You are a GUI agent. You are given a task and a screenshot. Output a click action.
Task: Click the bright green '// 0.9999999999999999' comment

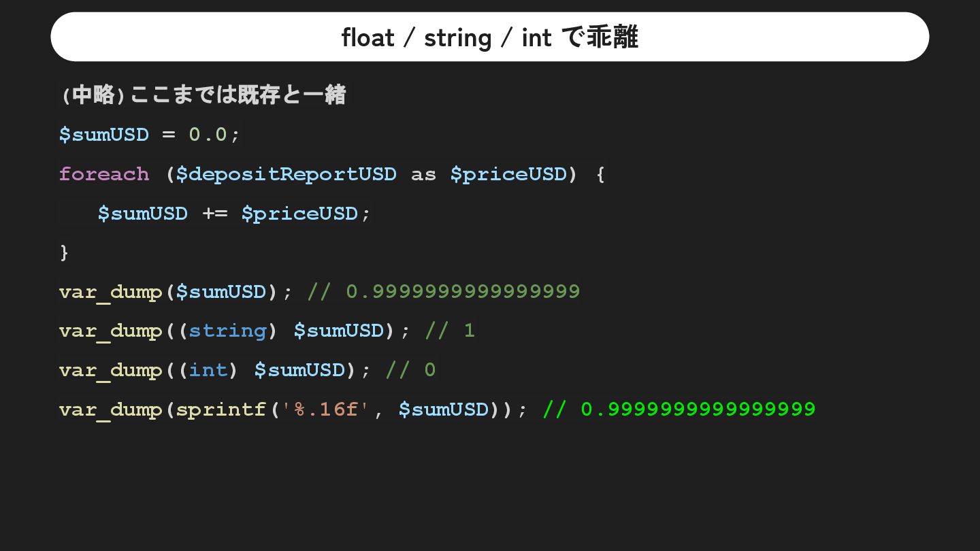point(679,409)
